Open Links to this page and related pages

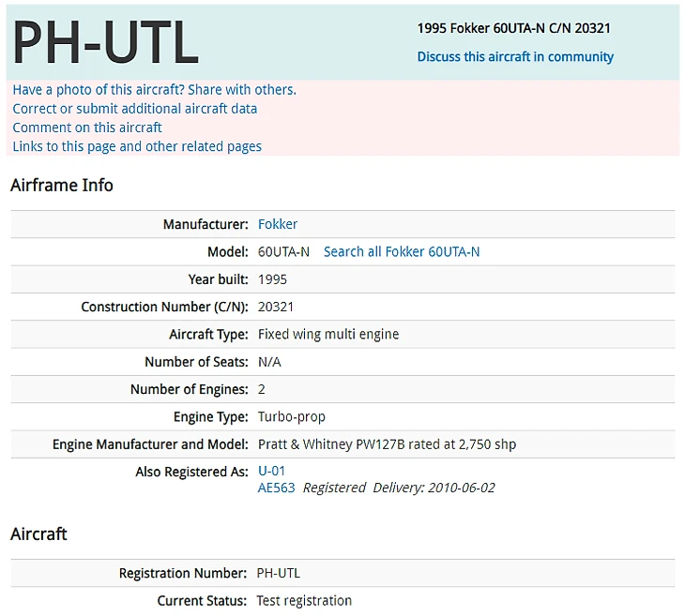137,146
